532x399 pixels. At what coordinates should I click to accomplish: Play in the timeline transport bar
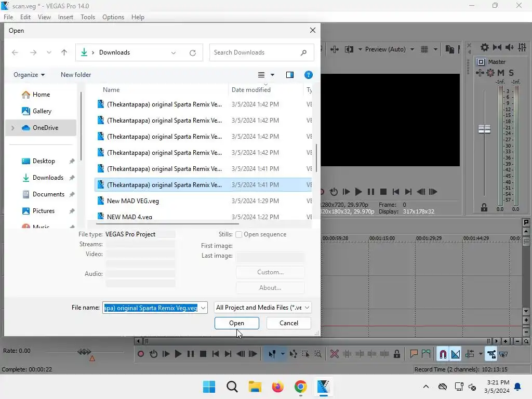(x=178, y=354)
